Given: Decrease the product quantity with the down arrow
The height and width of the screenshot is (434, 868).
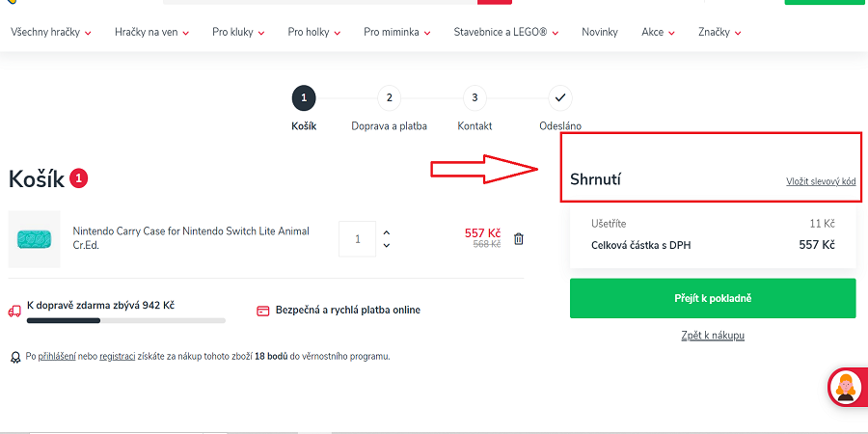Looking at the screenshot, I should pyautogui.click(x=387, y=246).
